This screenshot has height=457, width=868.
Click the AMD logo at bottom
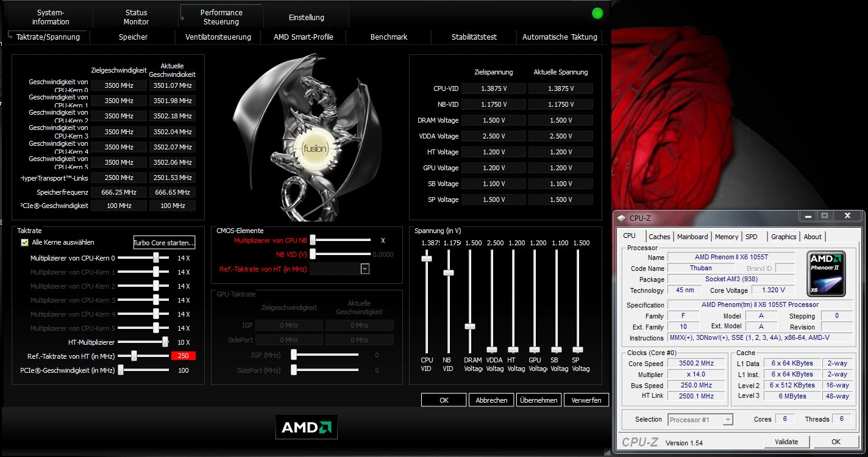306,428
